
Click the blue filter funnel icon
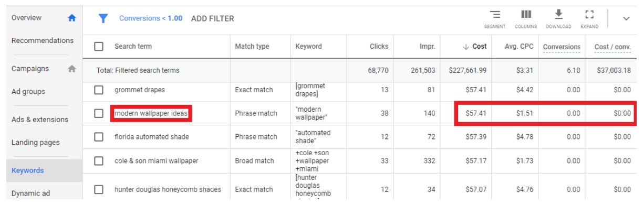(103, 18)
